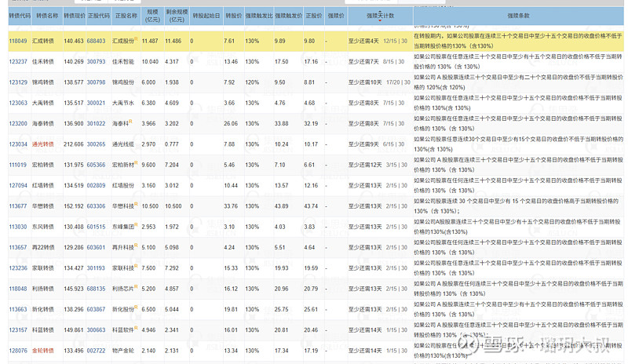
Task: Click the red 通光转债 bond name
Action: [x=43, y=144]
